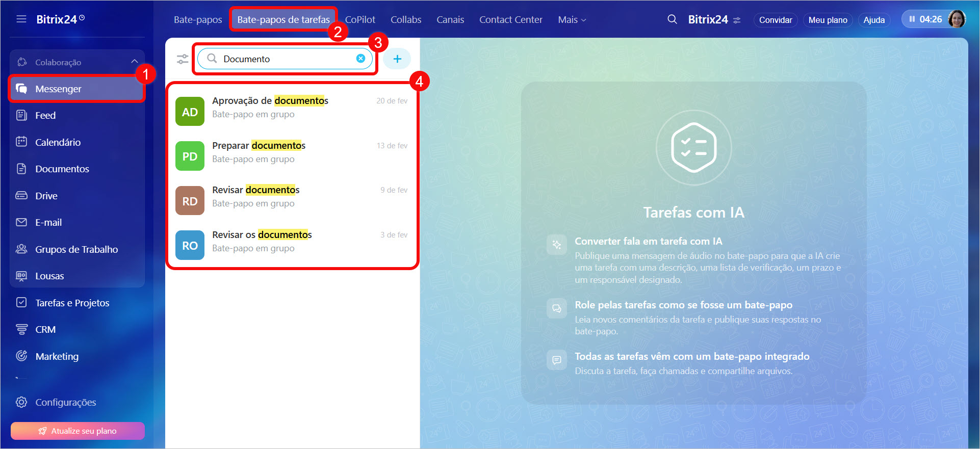Create a new chat with plus button
980x449 pixels.
coord(397,59)
